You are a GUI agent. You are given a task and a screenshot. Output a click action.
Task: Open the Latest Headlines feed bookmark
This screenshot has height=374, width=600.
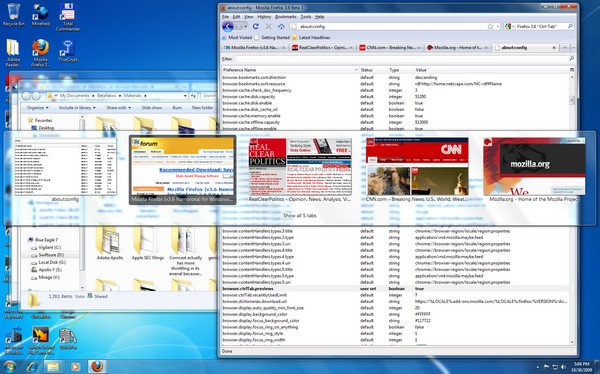click(x=311, y=38)
